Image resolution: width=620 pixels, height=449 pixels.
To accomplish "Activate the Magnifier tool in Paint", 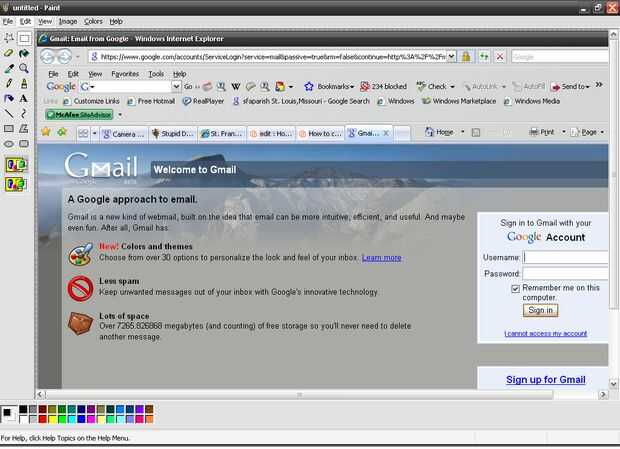I will (24, 68).
